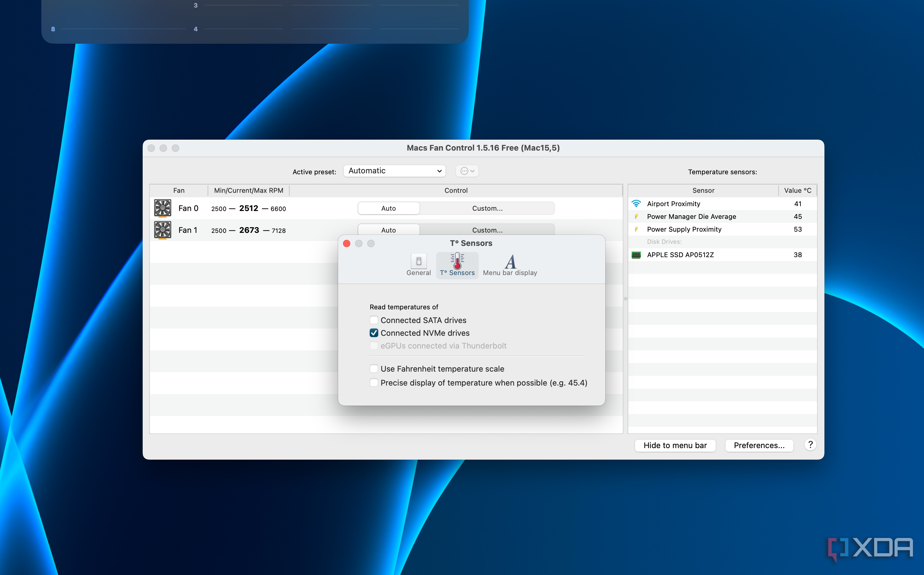Click Hide to menu bar button

(x=675, y=445)
